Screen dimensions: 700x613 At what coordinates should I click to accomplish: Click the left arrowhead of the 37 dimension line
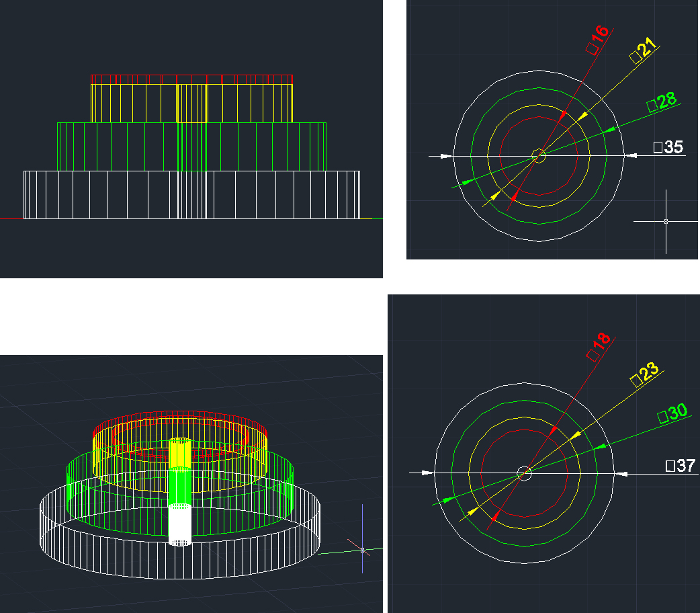[x=428, y=473]
